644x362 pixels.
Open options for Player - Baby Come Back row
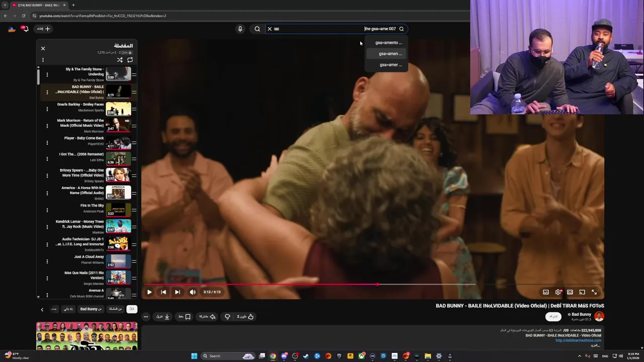47,143
